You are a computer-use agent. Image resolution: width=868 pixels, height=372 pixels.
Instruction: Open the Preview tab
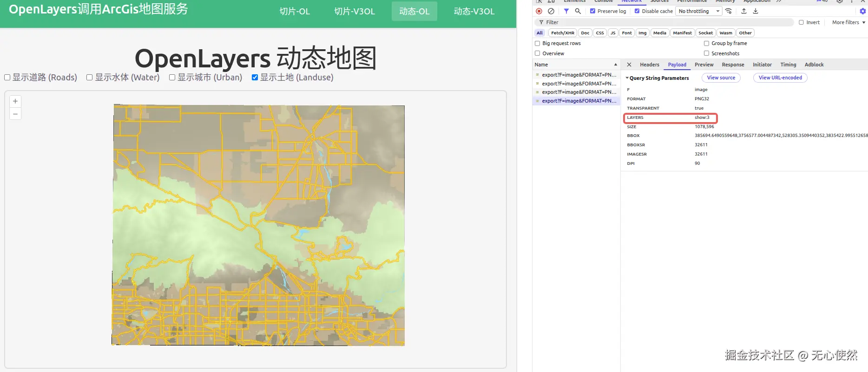(704, 65)
